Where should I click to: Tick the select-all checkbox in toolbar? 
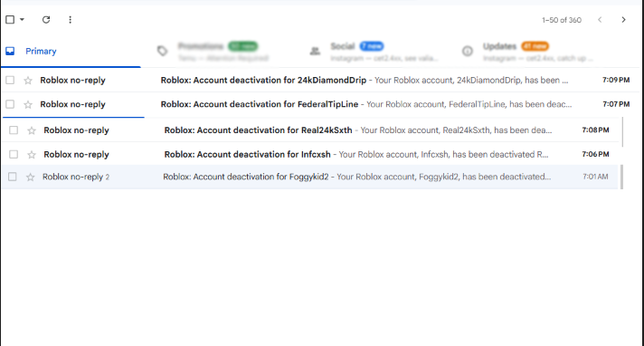click(x=10, y=19)
